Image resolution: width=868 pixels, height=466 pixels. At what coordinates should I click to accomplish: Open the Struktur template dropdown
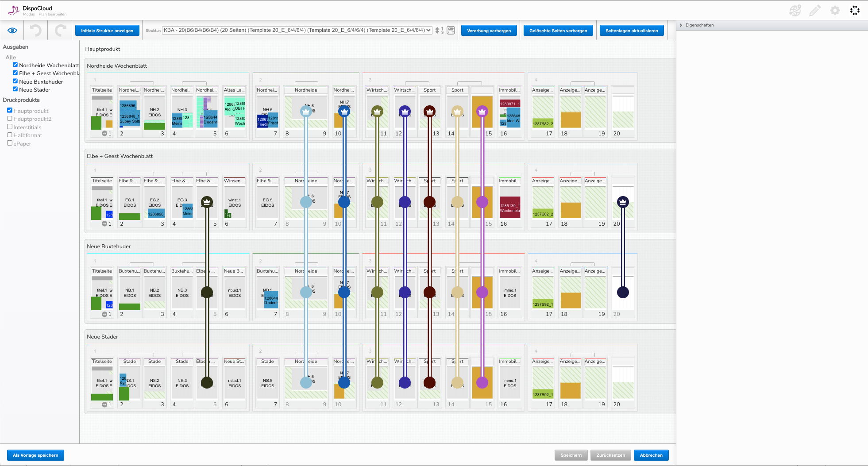297,31
